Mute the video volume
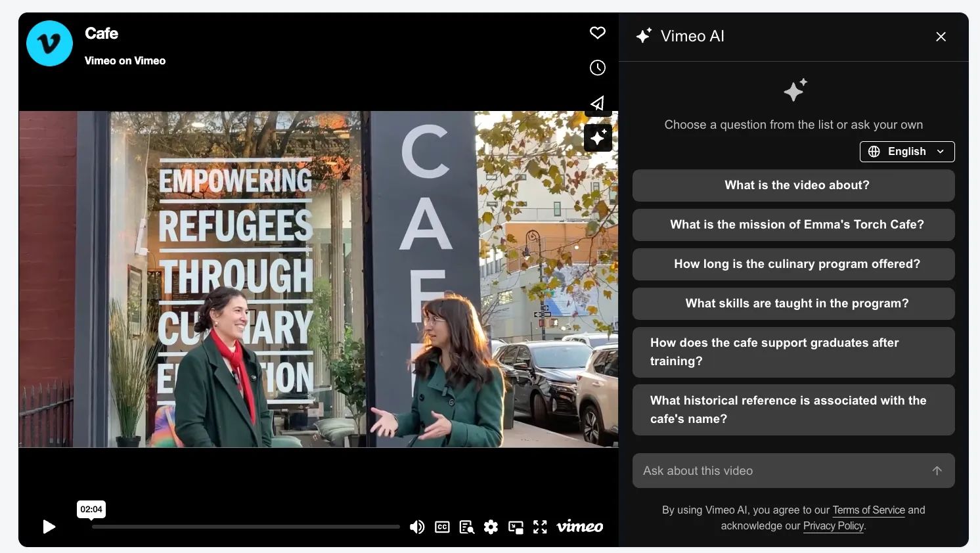The height and width of the screenshot is (553, 980). pos(417,527)
